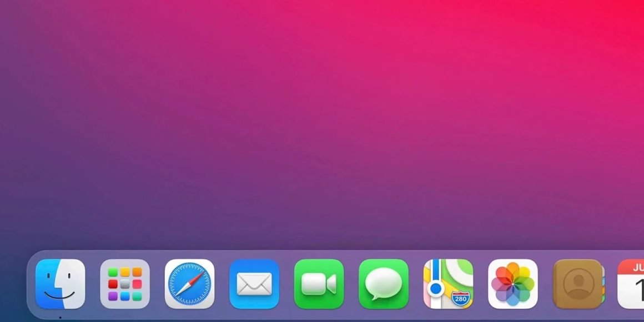Click the smiling blue Finder face

(x=60, y=285)
